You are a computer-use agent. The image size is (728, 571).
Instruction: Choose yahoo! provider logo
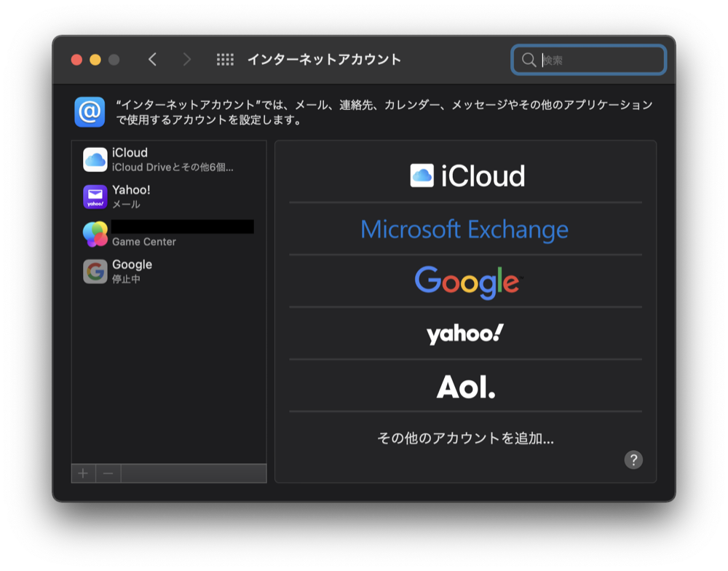click(464, 334)
